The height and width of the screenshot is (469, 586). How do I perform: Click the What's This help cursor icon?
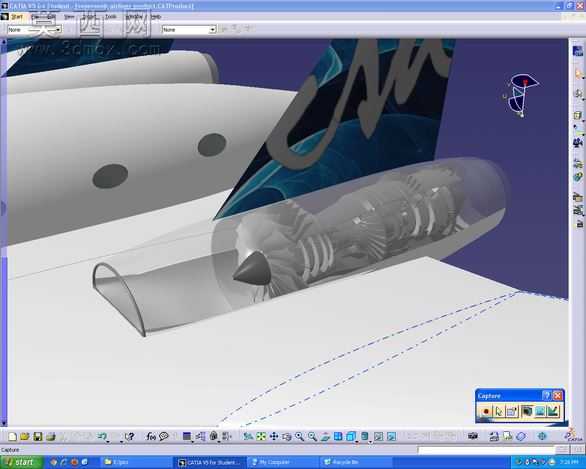[x=129, y=436]
